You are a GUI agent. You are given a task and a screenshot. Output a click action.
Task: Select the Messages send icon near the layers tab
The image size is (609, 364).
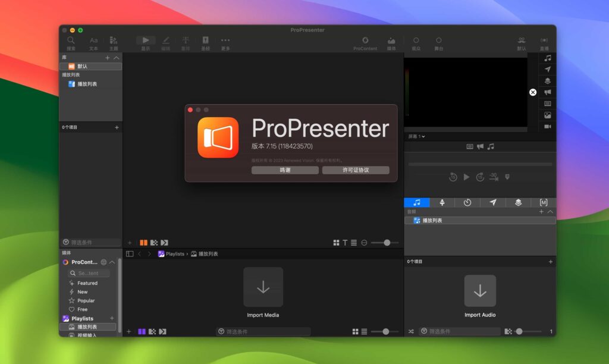492,203
